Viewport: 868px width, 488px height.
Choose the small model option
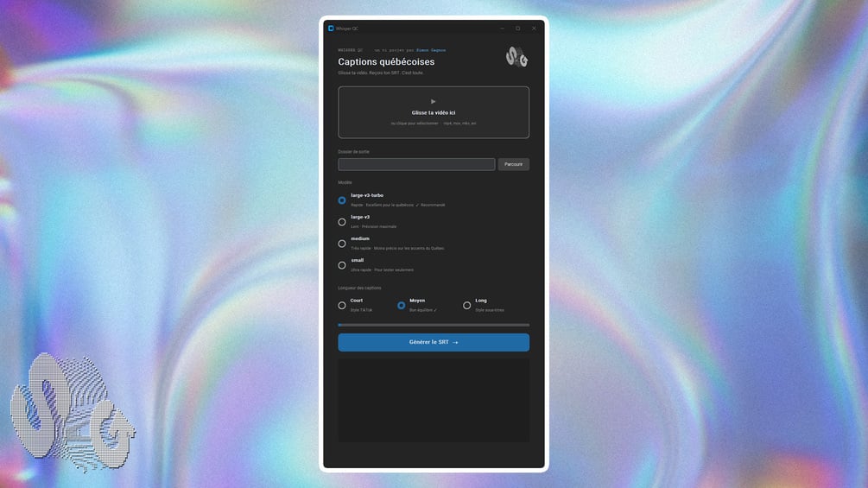[x=341, y=265]
